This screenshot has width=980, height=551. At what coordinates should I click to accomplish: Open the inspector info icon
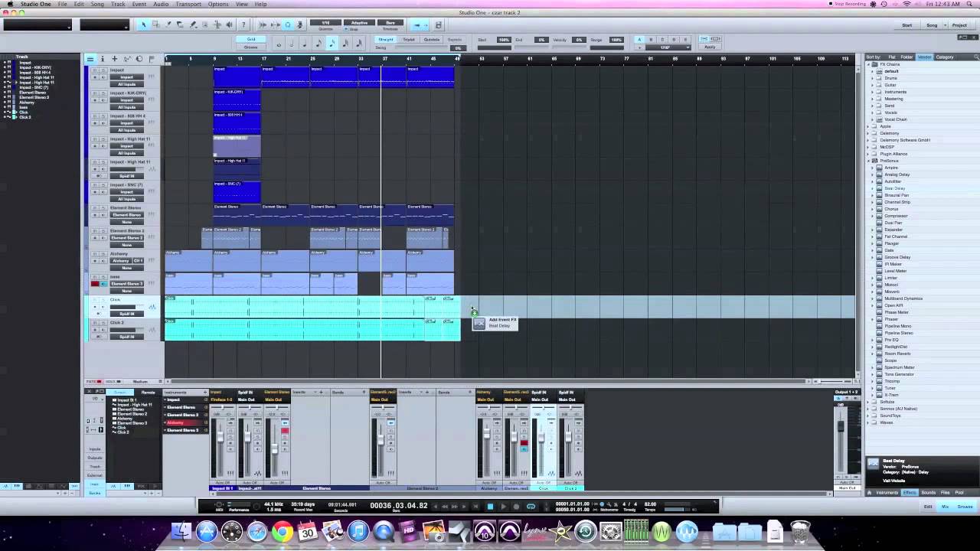tap(102, 59)
